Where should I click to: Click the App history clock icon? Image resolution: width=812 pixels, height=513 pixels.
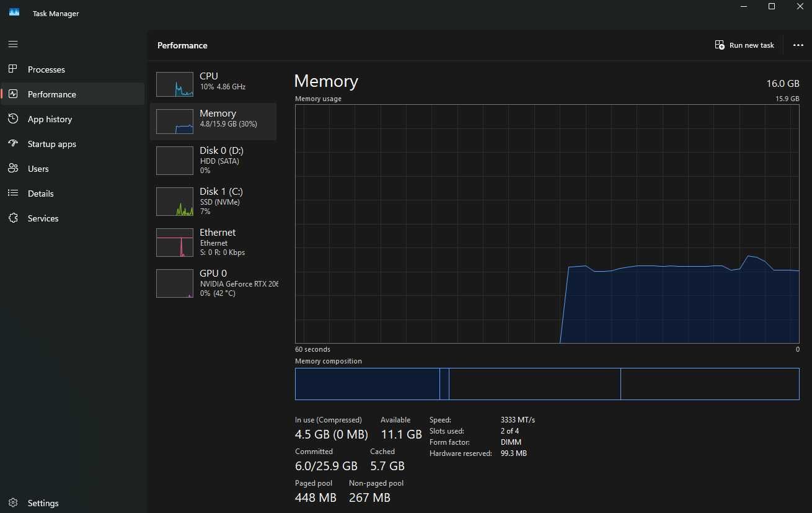click(x=13, y=118)
